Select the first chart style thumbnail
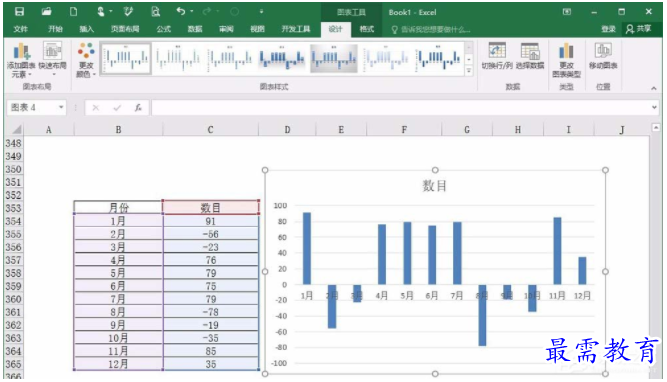Screen dimensions: 667x382 pos(126,59)
